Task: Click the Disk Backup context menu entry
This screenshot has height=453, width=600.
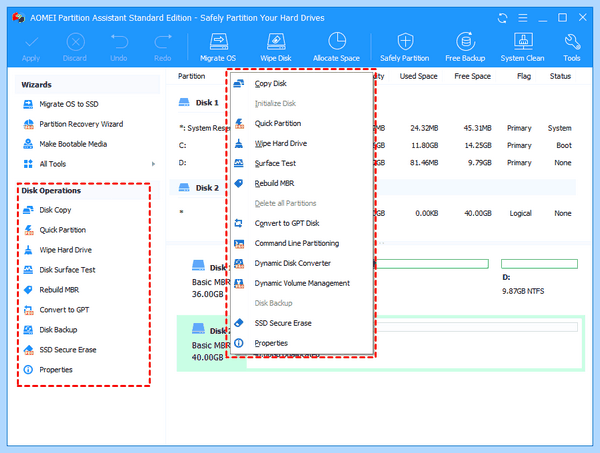Action: pos(302,303)
